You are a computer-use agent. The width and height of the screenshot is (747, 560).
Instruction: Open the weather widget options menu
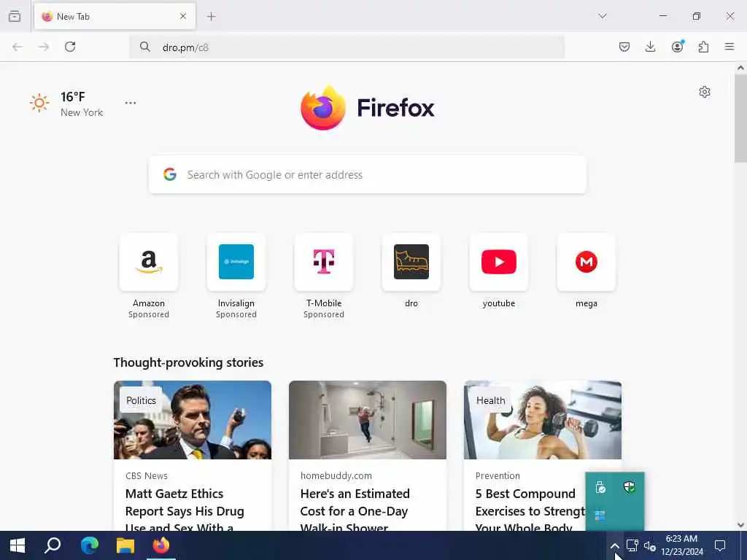[131, 103]
